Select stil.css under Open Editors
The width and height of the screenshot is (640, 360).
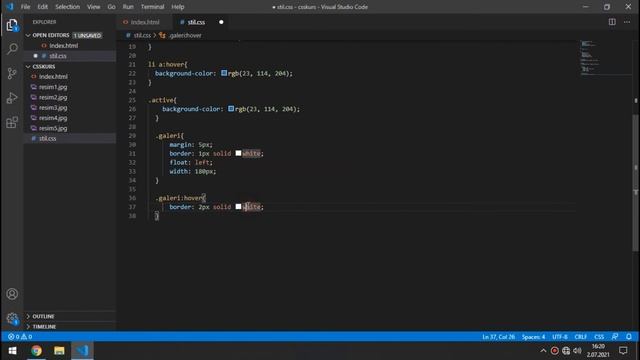tap(70, 56)
